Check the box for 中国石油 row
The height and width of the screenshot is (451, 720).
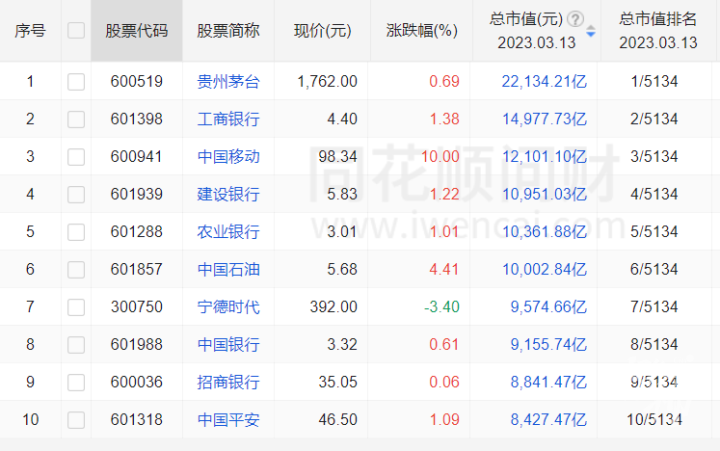pyautogui.click(x=76, y=270)
